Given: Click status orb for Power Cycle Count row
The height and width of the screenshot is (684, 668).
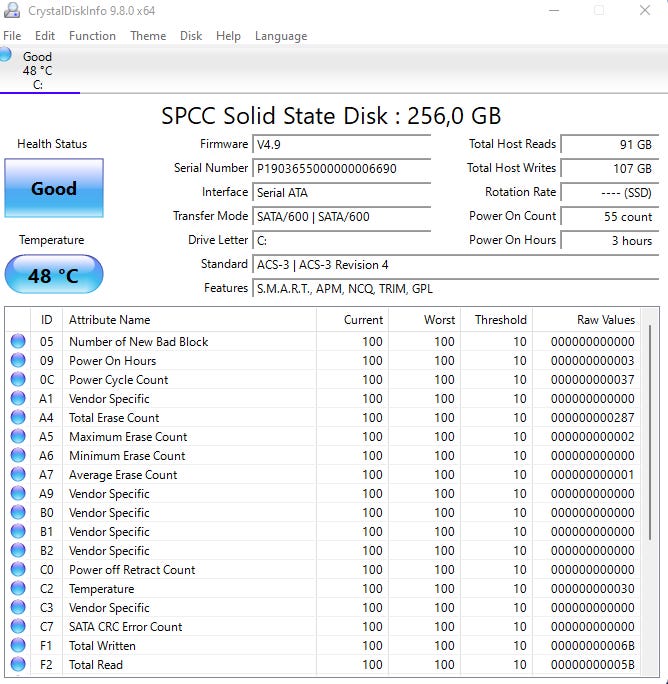Looking at the screenshot, I should pos(18,379).
